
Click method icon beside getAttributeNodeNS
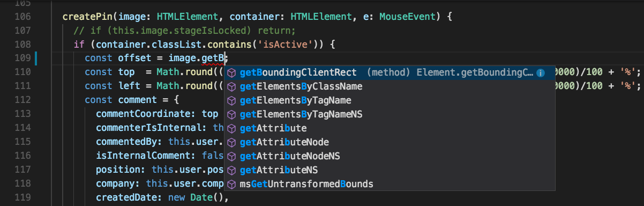pos(231,156)
